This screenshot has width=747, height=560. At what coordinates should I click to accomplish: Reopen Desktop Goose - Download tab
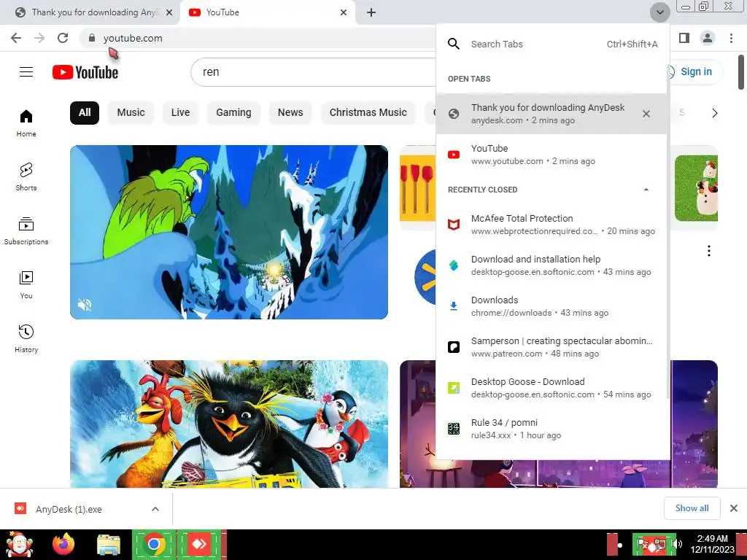coord(551,389)
